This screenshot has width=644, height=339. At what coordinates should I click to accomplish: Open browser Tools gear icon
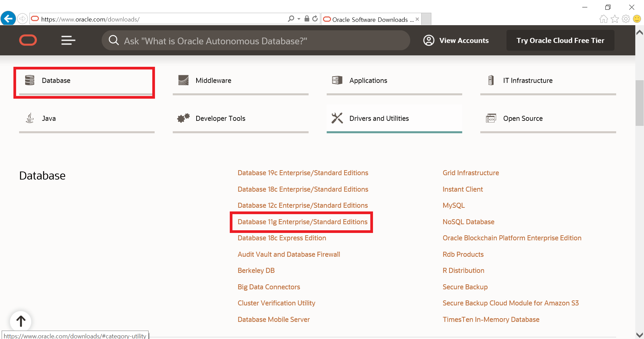tap(626, 19)
